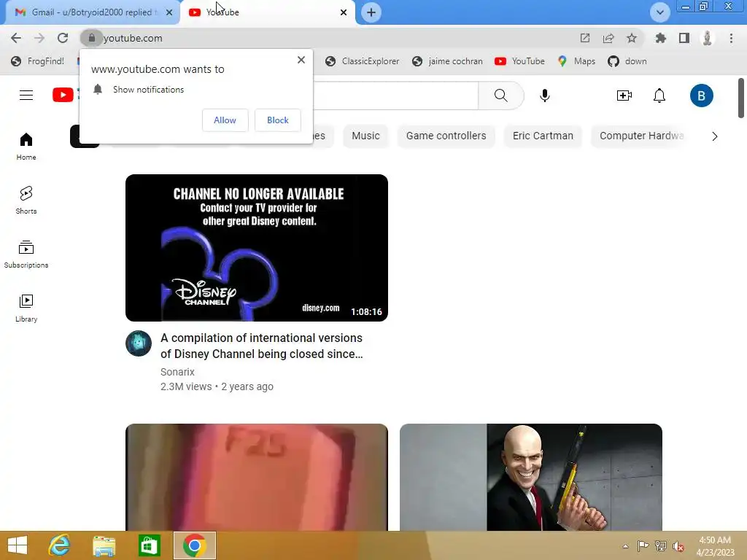Open the Chrome three-dot menu
This screenshot has width=747, height=560.
(x=731, y=38)
